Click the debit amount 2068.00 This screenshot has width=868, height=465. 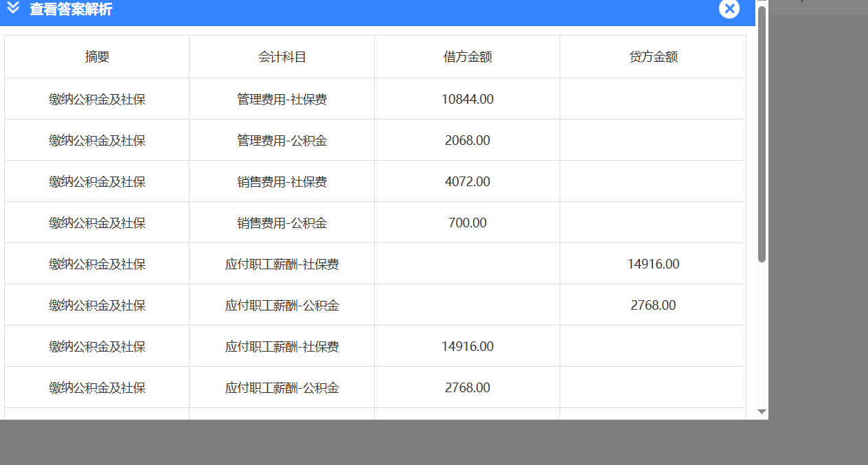point(468,141)
